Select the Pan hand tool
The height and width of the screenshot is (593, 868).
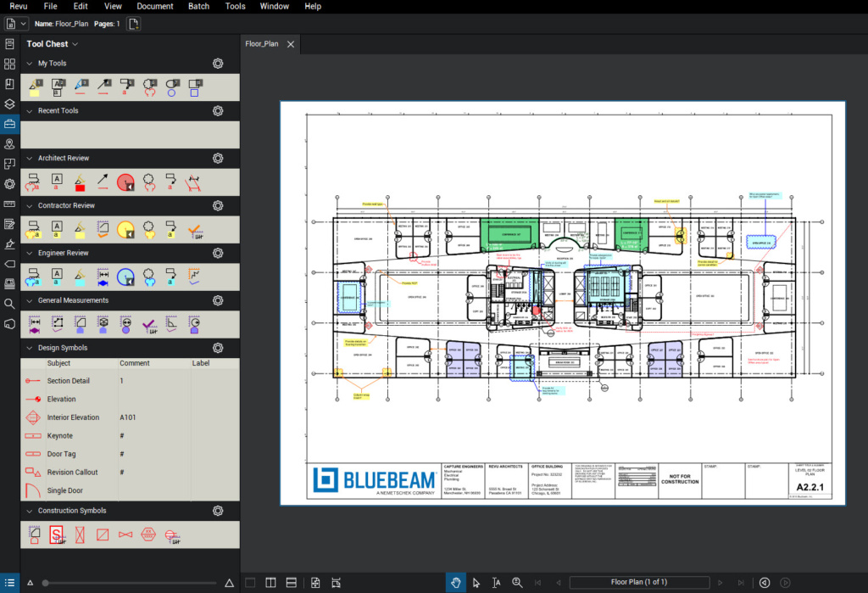pyautogui.click(x=456, y=582)
